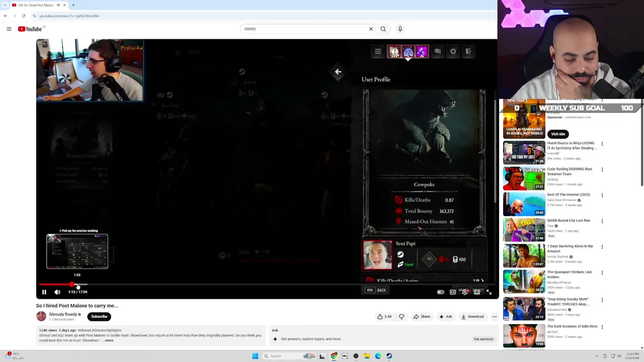Image resolution: width=644 pixels, height=362 pixels.
Task: Select the So I hired Post Malone tab
Action: pyautogui.click(x=39, y=5)
